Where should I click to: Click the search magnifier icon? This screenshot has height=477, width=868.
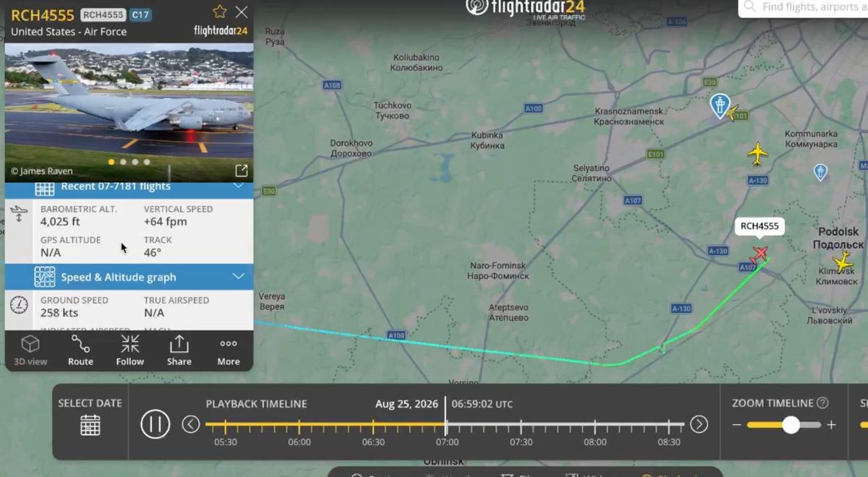point(750,7)
